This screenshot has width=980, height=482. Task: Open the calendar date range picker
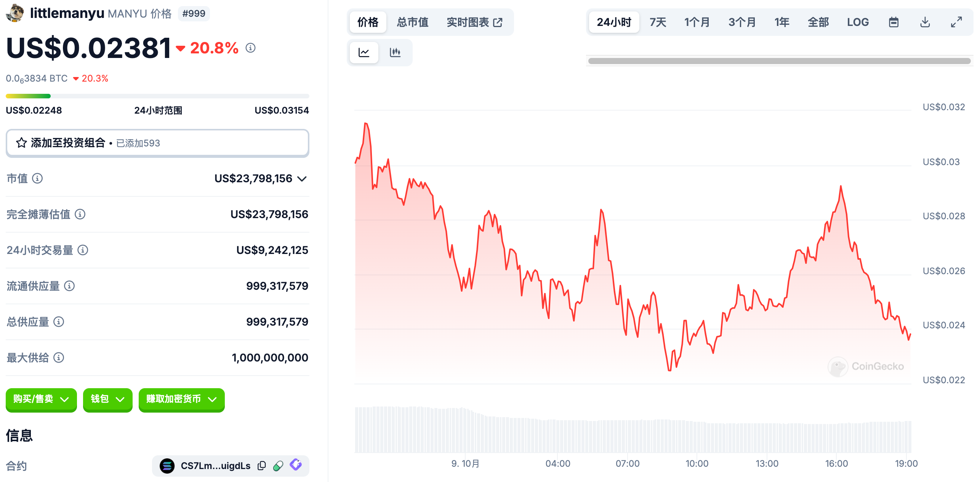894,22
